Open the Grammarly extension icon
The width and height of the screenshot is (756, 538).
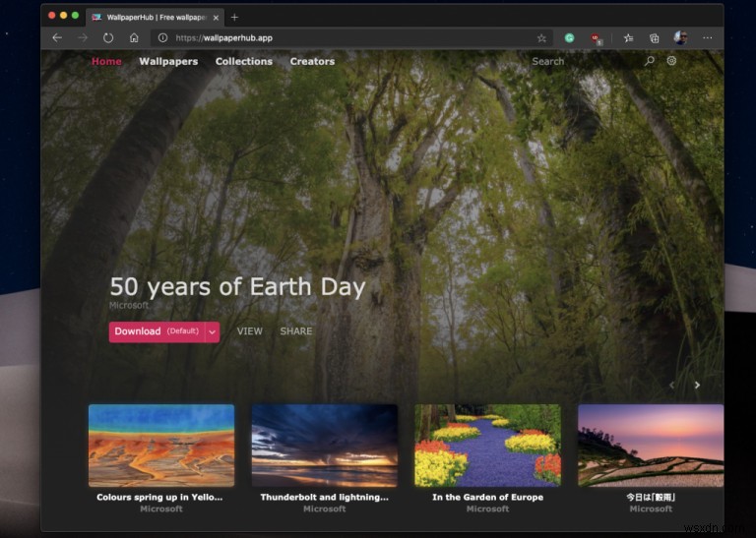click(x=569, y=38)
